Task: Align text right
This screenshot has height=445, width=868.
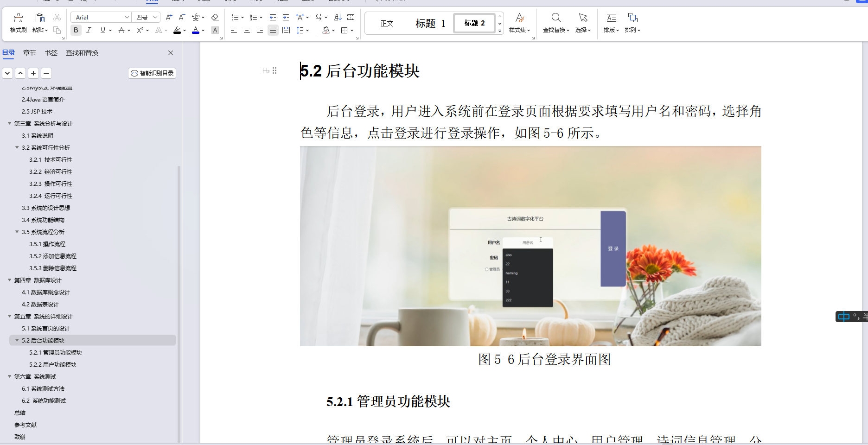Action: [x=260, y=30]
